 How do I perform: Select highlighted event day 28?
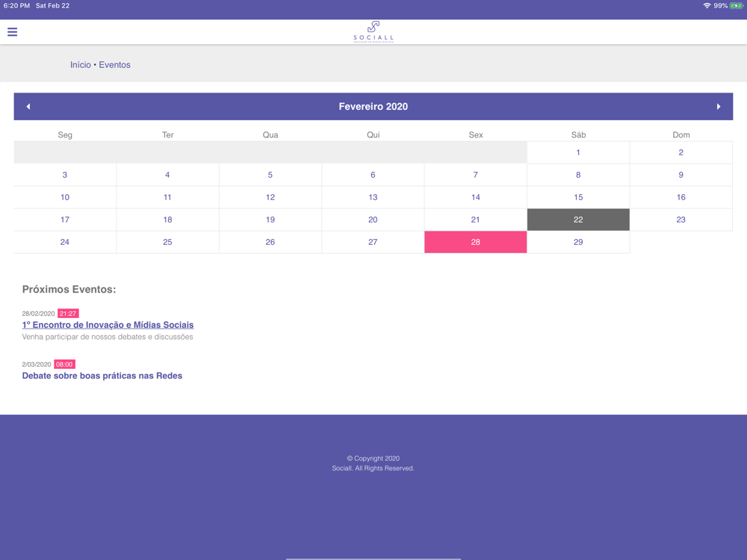click(475, 242)
